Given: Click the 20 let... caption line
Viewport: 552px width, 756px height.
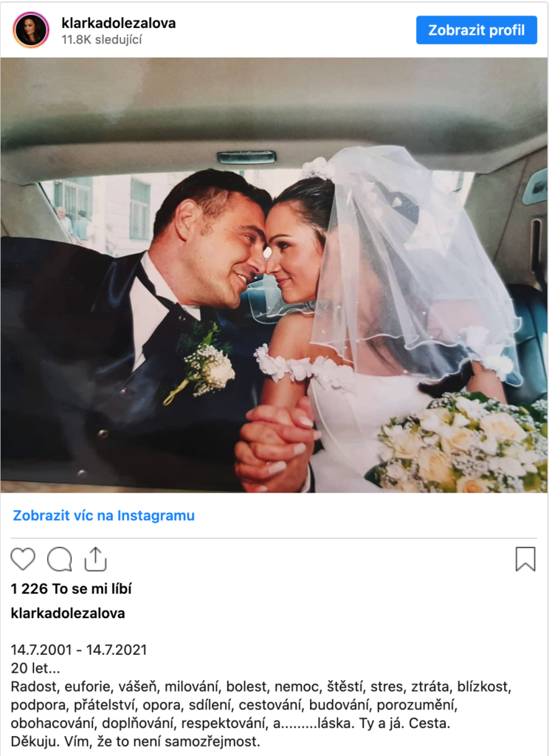Looking at the screenshot, I should [x=35, y=668].
